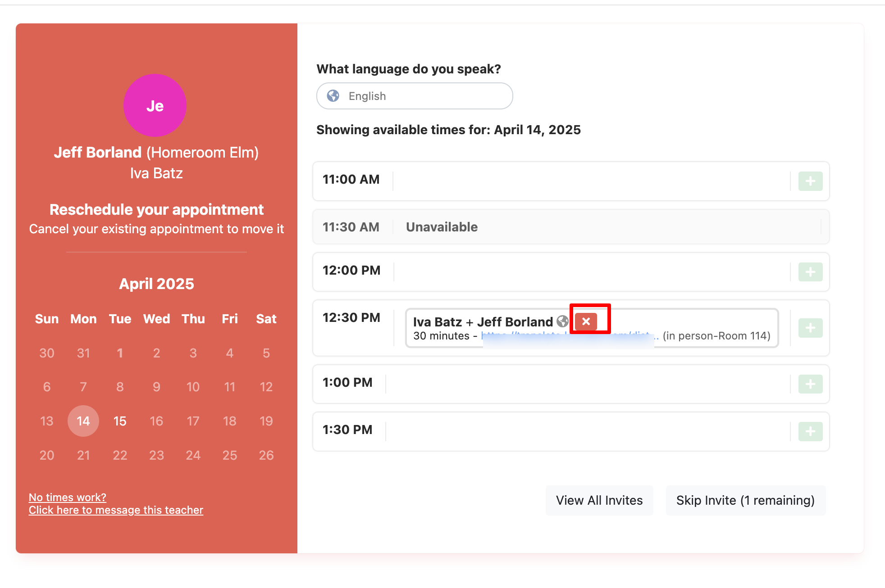This screenshot has width=885, height=588.
Task: Click View All Invites
Action: coord(599,500)
